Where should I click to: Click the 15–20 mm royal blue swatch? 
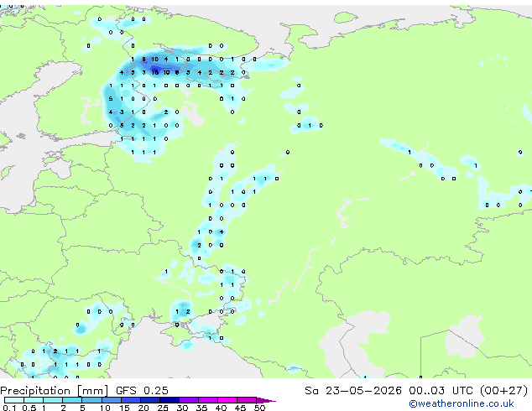(x=131, y=400)
